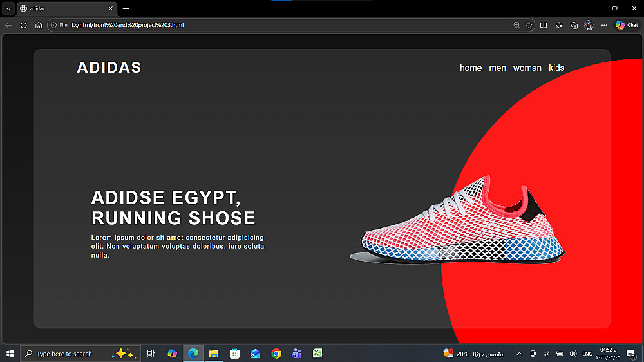Image resolution: width=644 pixels, height=362 pixels.
Task: Open Microsoft Teams from taskbar
Action: (x=297, y=354)
